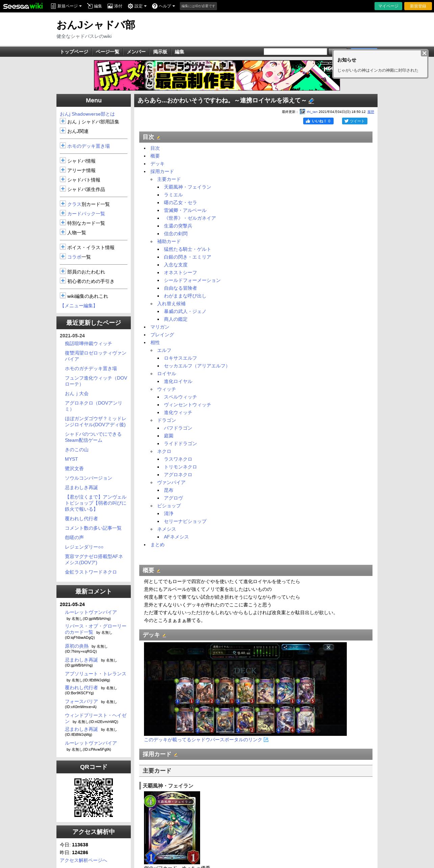Click the edit pencil icon beside page title

coord(311,101)
